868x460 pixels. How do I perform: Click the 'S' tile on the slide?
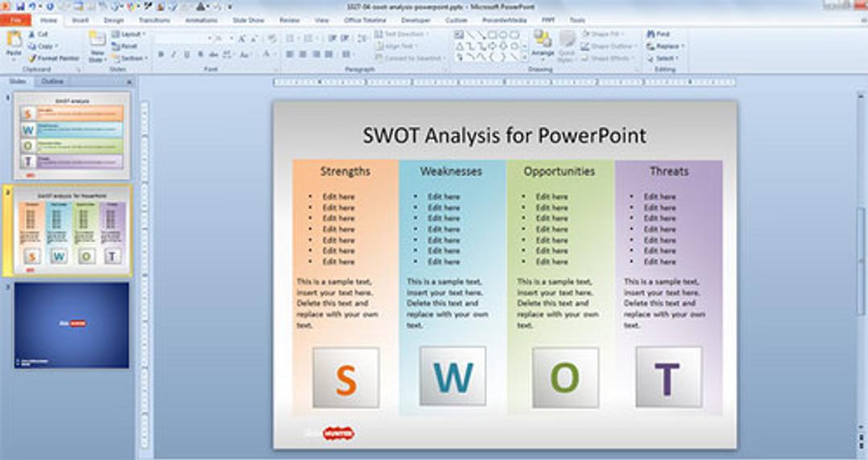tap(346, 378)
